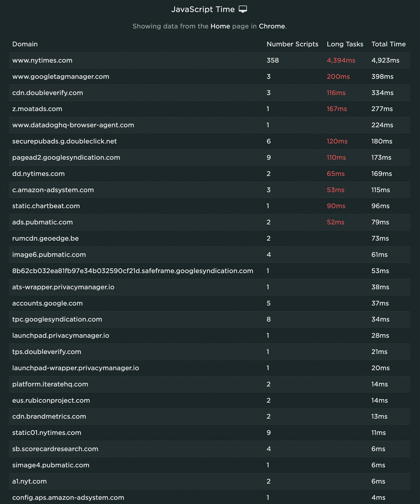Select www.datadoghq-browser-agent.com in the table
The height and width of the screenshot is (504, 420).
tap(73, 125)
